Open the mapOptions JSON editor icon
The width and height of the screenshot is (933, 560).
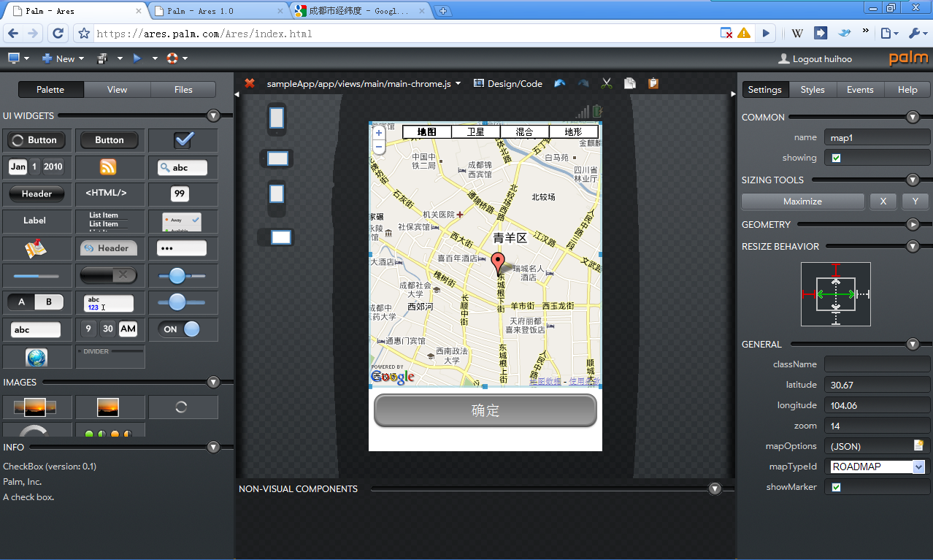[x=918, y=445]
